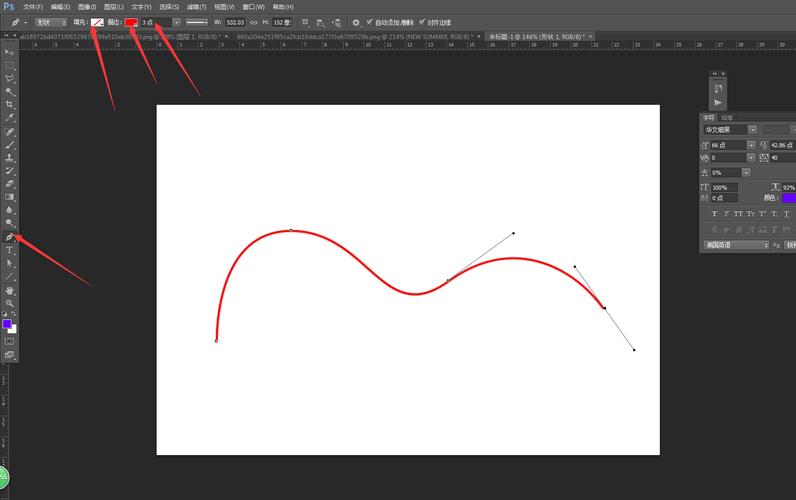
Task: Click the shape width input field
Action: coord(235,22)
